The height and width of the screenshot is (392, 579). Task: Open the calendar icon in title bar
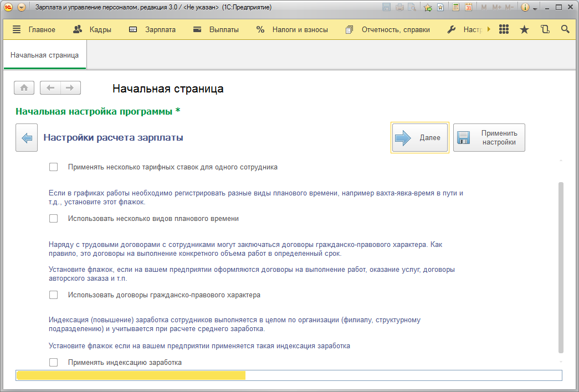pos(468,8)
